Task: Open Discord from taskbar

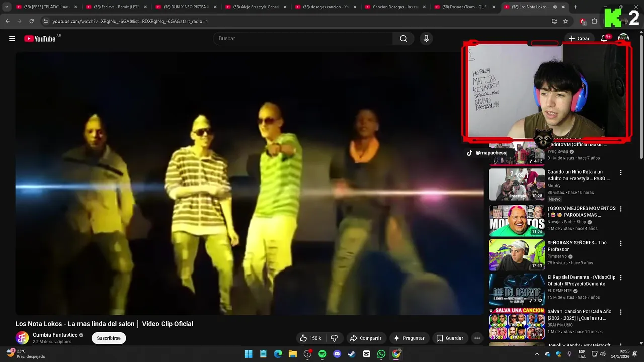Action: (337, 354)
